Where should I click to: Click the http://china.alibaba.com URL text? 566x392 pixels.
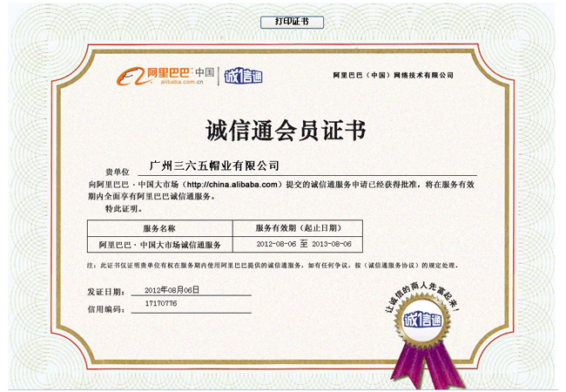point(232,185)
